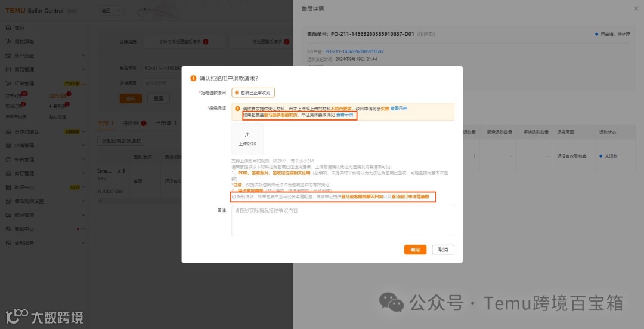Click the 库存管理 icon
644x329 pixels.
(8, 174)
